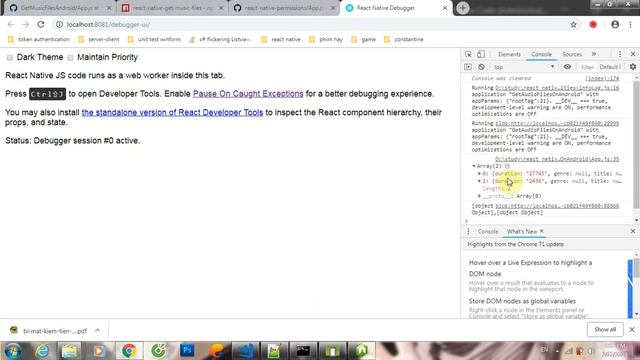Open the drawer three-dot menu
640x360 pixels.
click(x=468, y=231)
